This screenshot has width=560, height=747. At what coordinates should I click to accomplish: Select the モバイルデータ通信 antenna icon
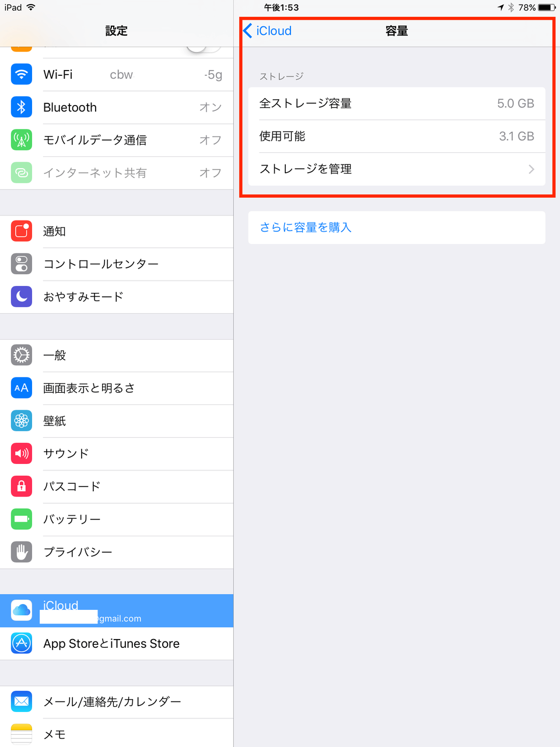[x=22, y=140]
